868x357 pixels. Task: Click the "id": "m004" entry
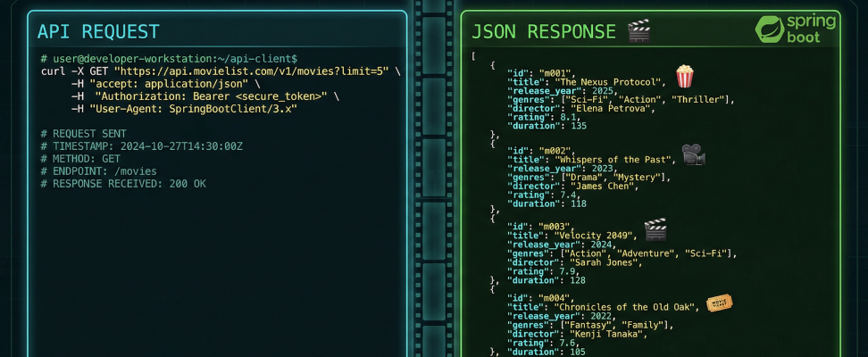tap(543, 298)
